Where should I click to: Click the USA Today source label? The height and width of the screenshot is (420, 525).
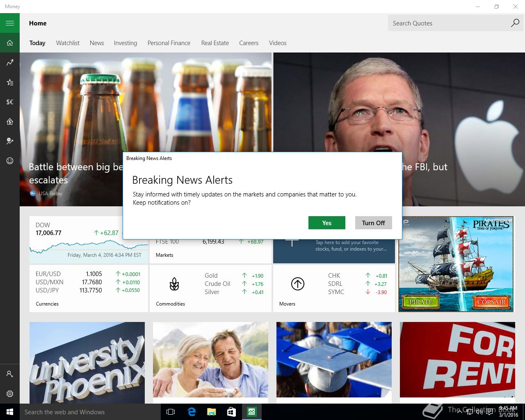50,194
